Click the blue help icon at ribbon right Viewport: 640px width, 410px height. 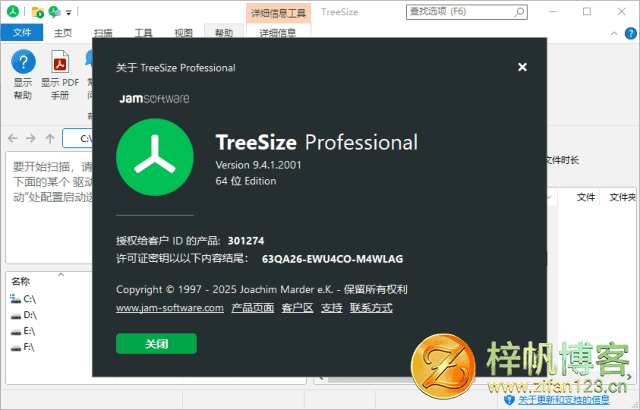click(x=631, y=33)
